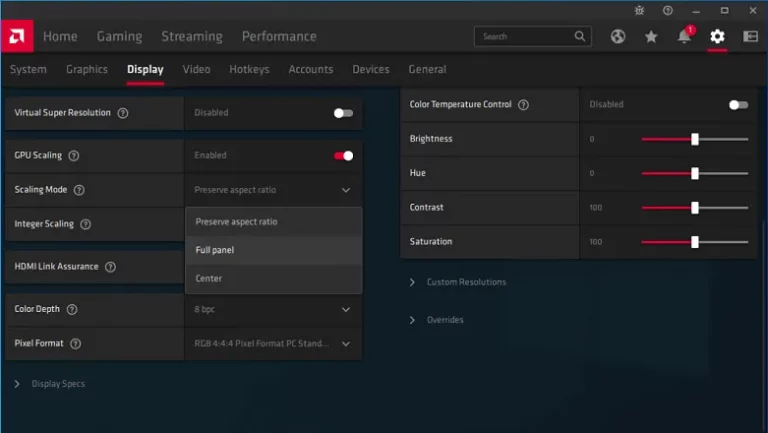
Task: Switch to the Video tab
Action: pyautogui.click(x=196, y=70)
